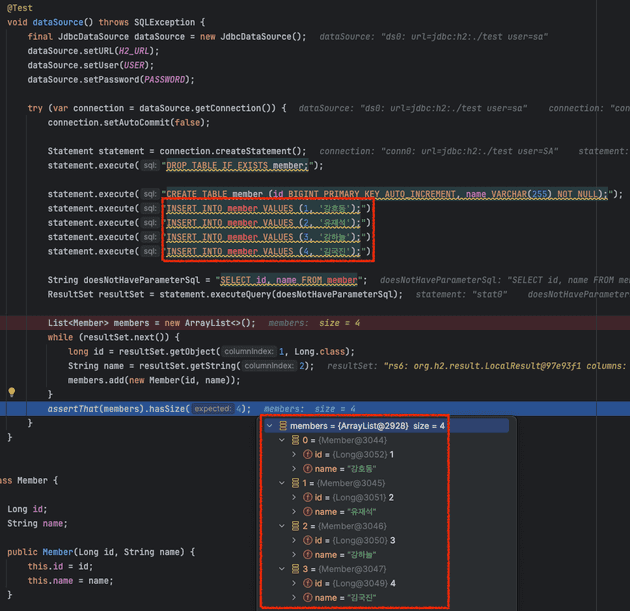Expand name field under Member@3047
This screenshot has height=611, width=630.
click(x=294, y=598)
